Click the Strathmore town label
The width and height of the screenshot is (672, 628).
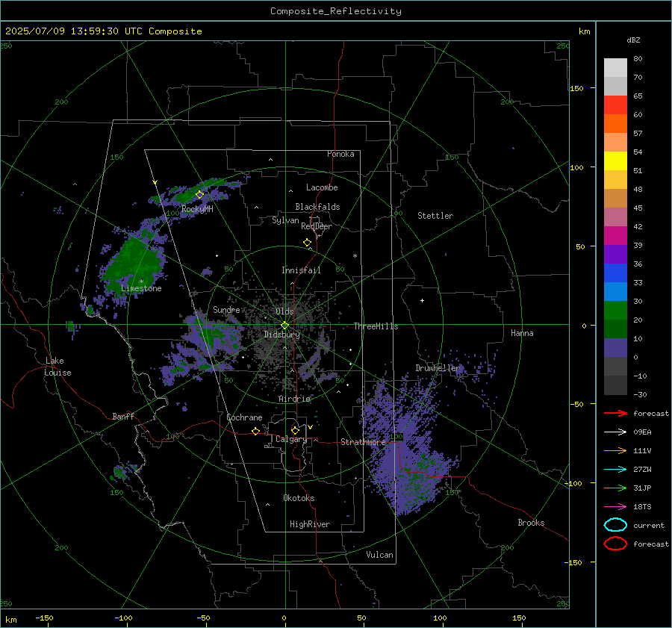363,442
